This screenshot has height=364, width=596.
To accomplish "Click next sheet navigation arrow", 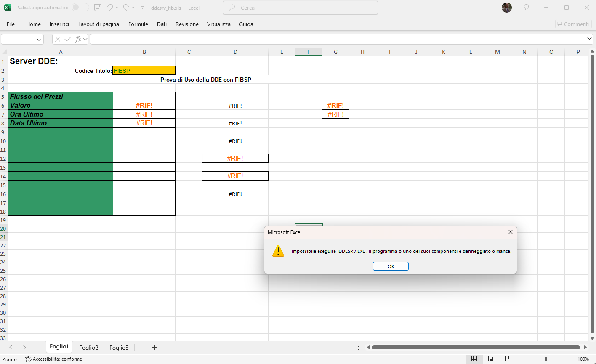I will coord(24,348).
